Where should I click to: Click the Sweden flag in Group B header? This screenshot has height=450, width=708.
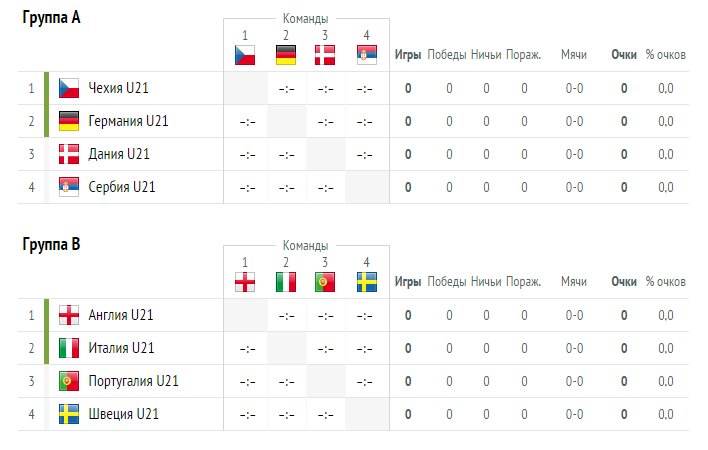click(x=366, y=282)
